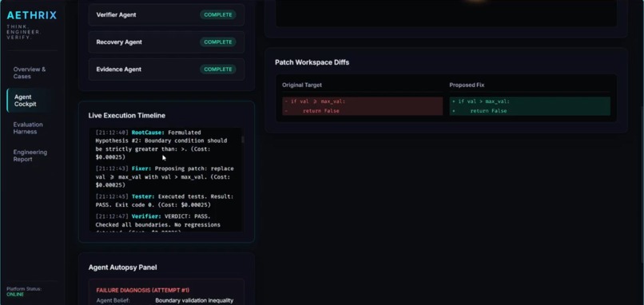Viewport: 644px width, 305px height.
Task: Click the Fixer proposing patch log entry
Action: pyautogui.click(x=165, y=177)
